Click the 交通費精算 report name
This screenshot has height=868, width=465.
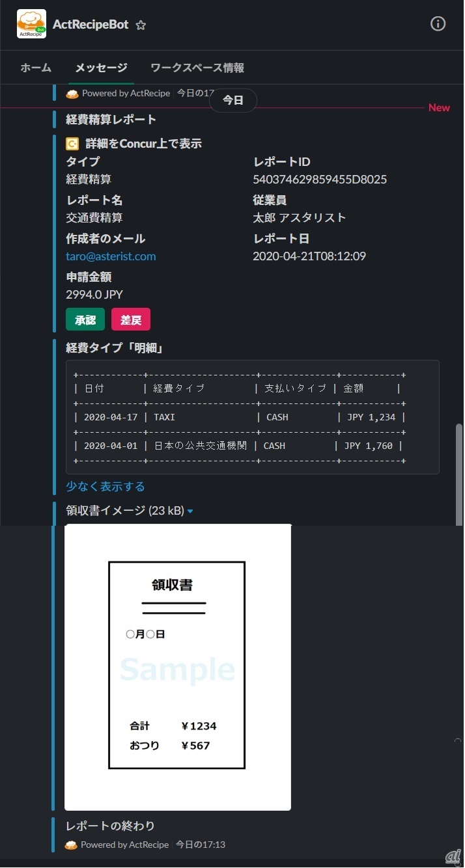[94, 217]
